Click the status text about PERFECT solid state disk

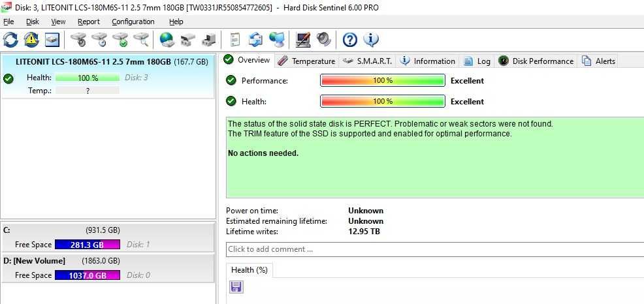(390, 123)
